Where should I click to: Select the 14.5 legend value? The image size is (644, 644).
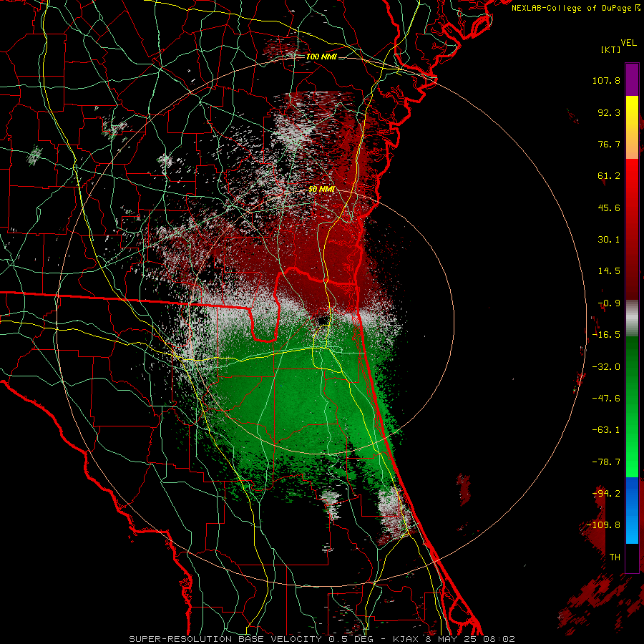[609, 271]
